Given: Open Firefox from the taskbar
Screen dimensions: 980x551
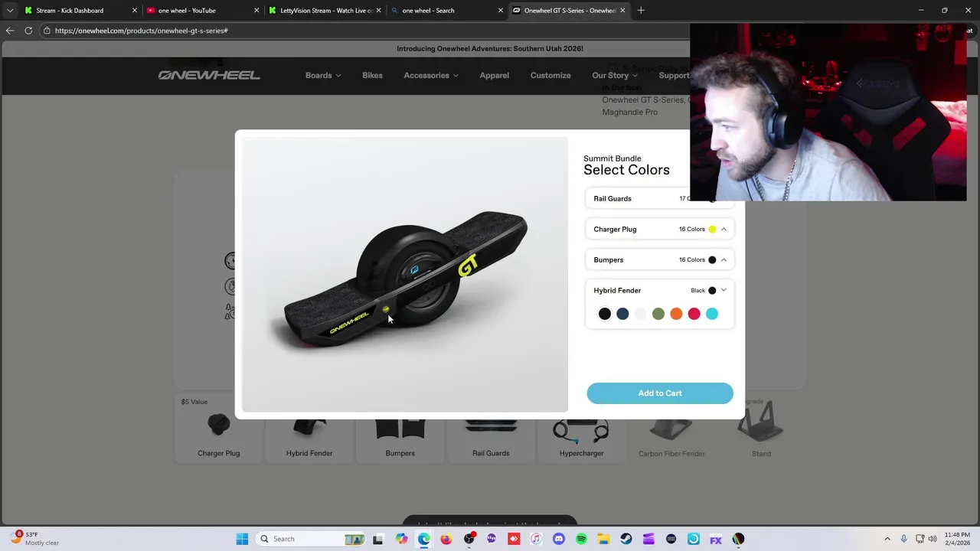Looking at the screenshot, I should click(446, 539).
